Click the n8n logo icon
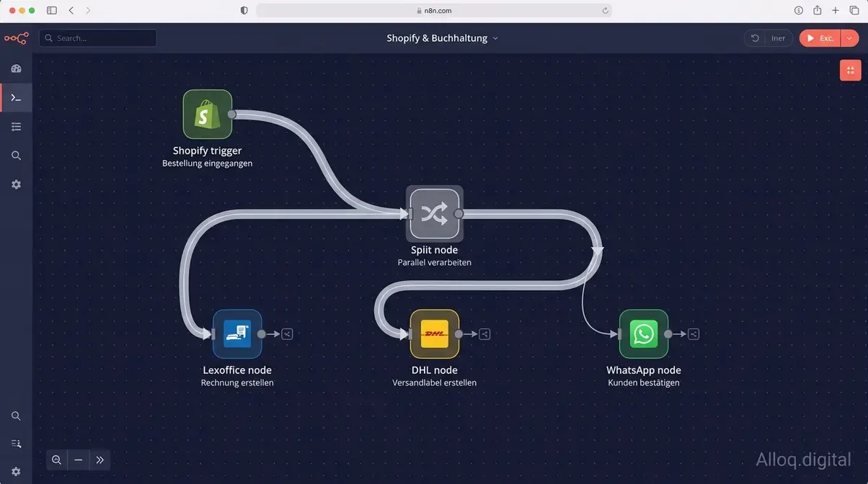 point(16,38)
